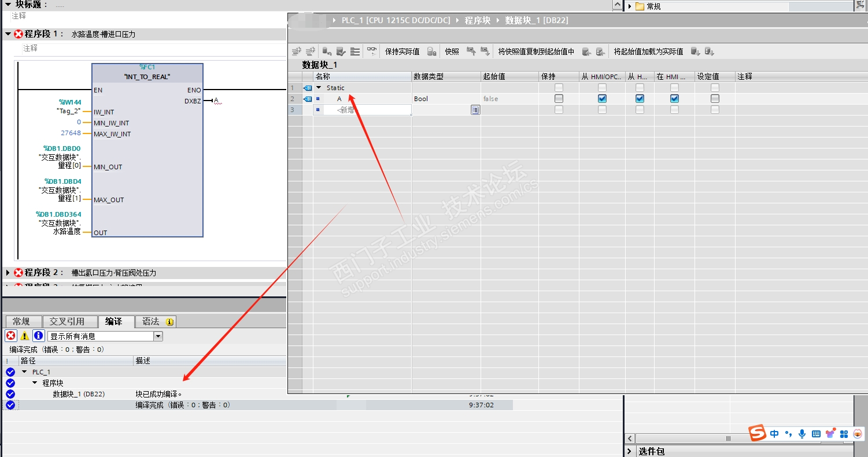Click 将快照值复制到起始值中 button

tap(536, 51)
